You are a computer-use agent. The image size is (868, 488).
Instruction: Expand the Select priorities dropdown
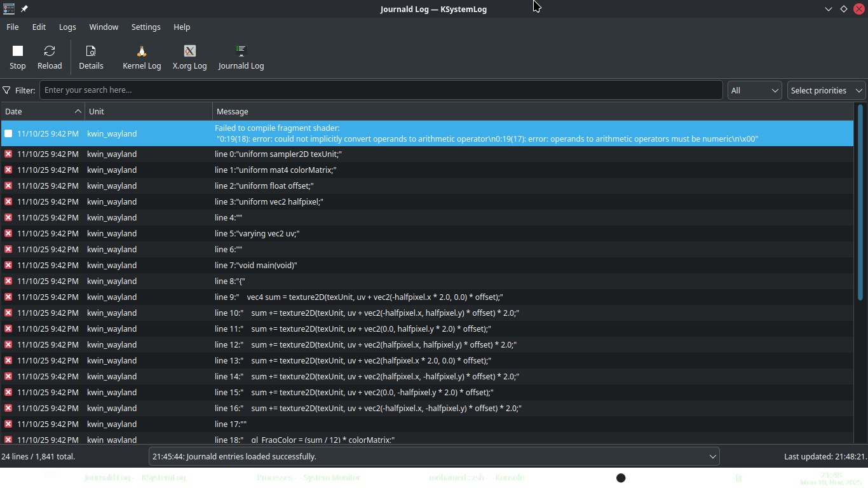826,90
